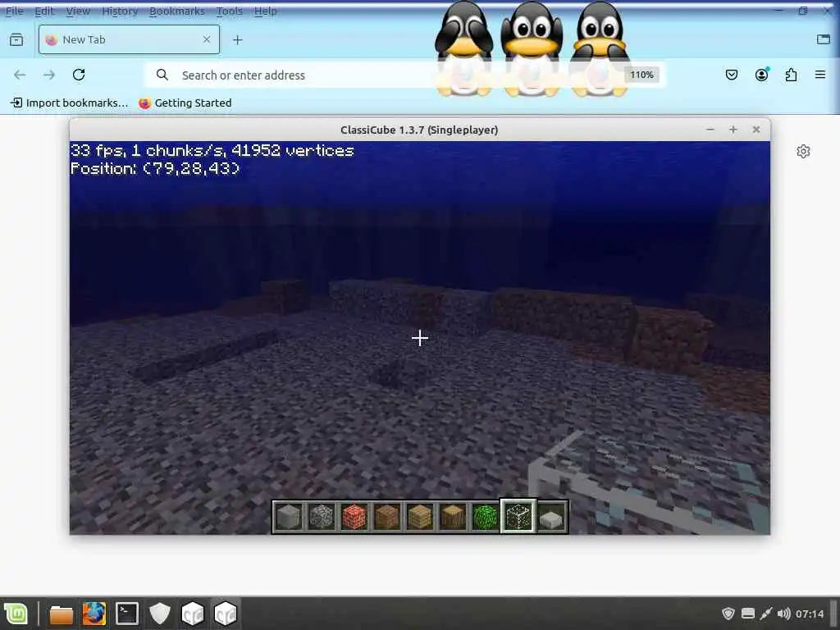Launch the file manager from taskbar
Viewport: 840px width, 630px height.
point(61,614)
